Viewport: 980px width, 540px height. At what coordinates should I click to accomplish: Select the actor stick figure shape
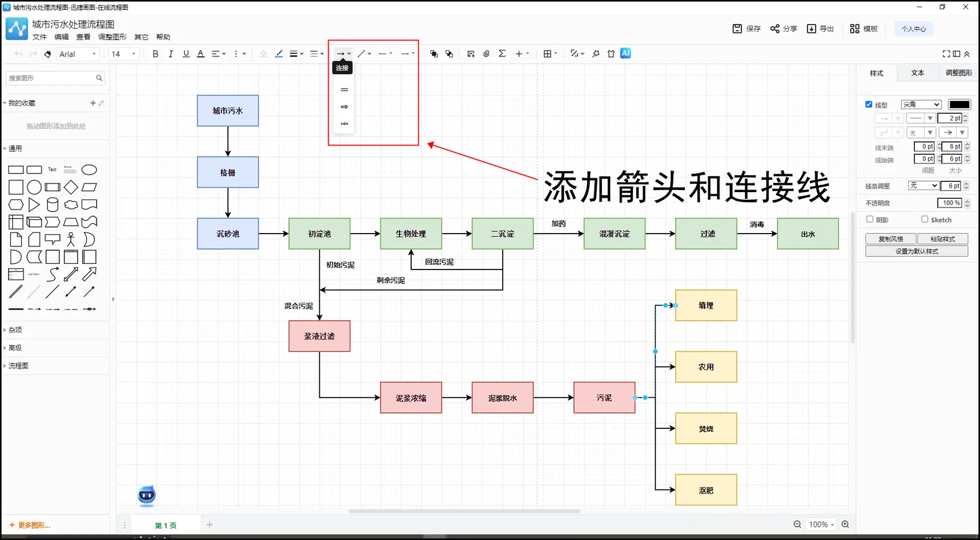[71, 239]
